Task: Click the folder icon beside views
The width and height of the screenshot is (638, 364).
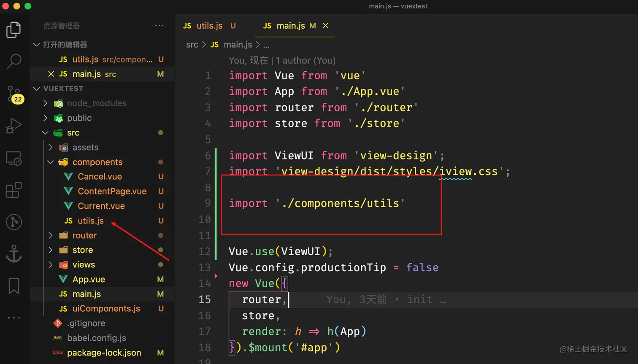Action: point(63,265)
